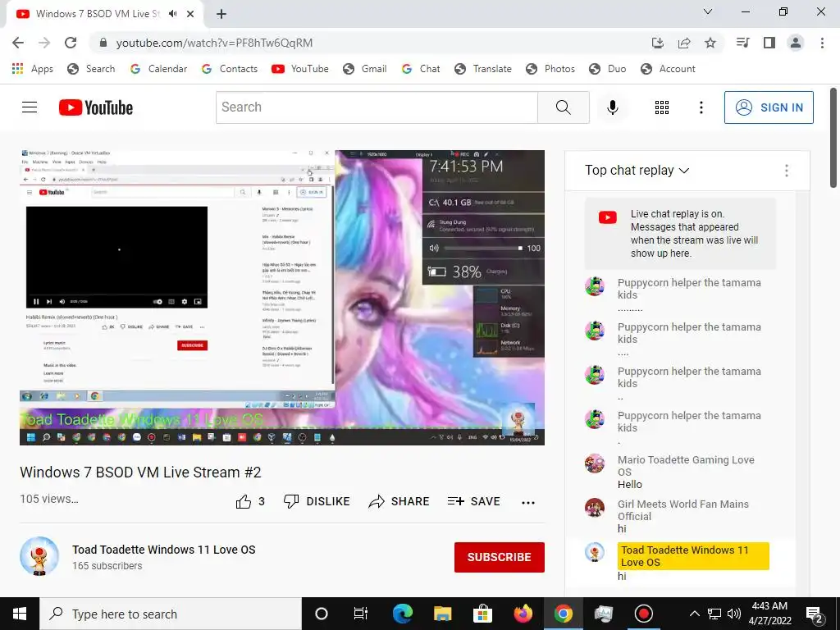
Task: Open the Chrome profile avatar
Action: (796, 43)
